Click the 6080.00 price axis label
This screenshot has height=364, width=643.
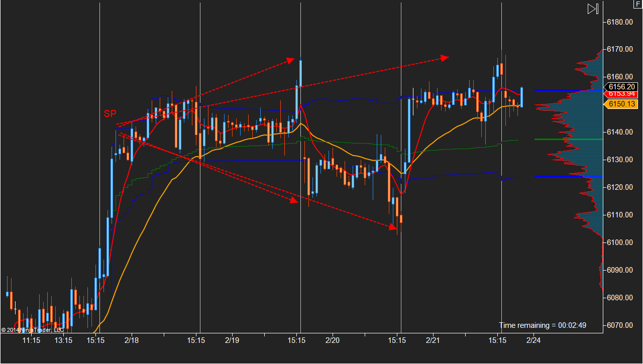click(x=619, y=298)
